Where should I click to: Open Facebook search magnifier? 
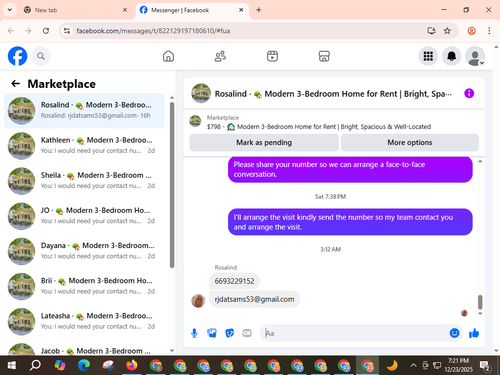click(41, 56)
